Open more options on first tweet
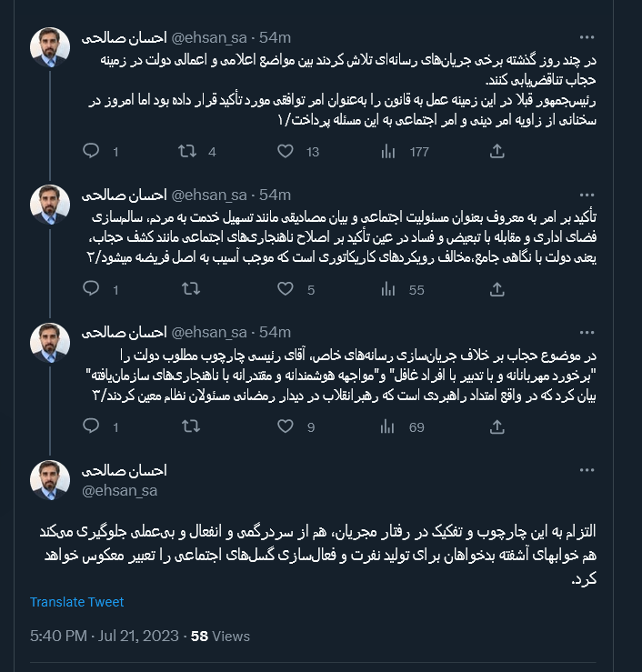Image resolution: width=642 pixels, height=672 pixels. (587, 38)
